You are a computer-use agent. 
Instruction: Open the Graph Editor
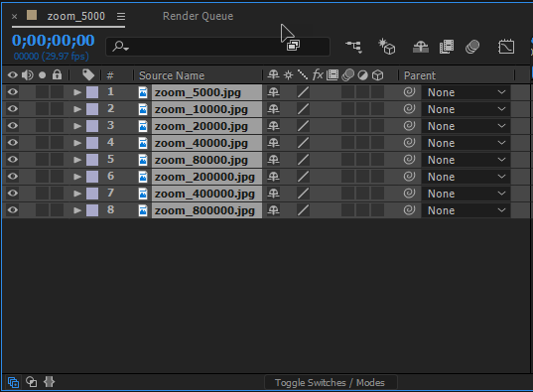click(x=506, y=47)
